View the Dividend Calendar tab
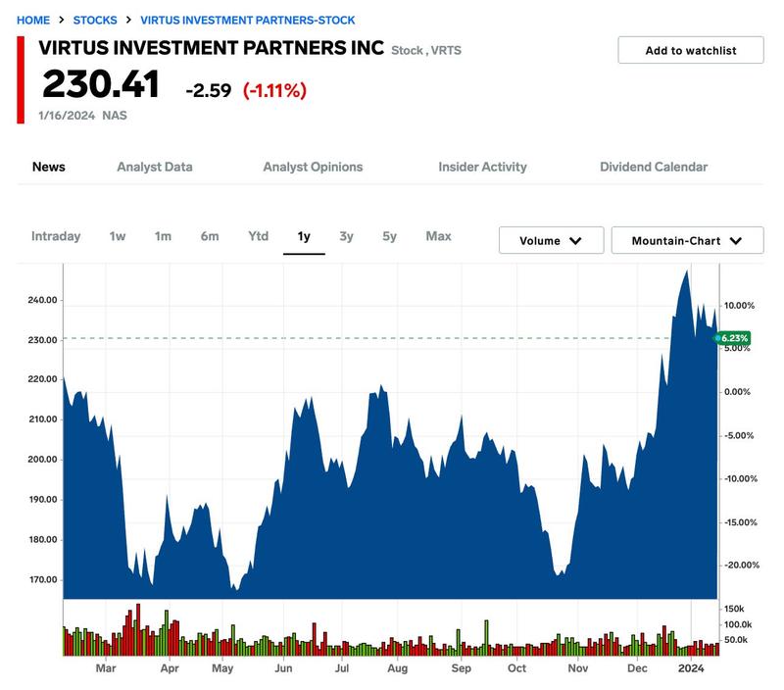Screen dimensions: 784x690 click(654, 167)
